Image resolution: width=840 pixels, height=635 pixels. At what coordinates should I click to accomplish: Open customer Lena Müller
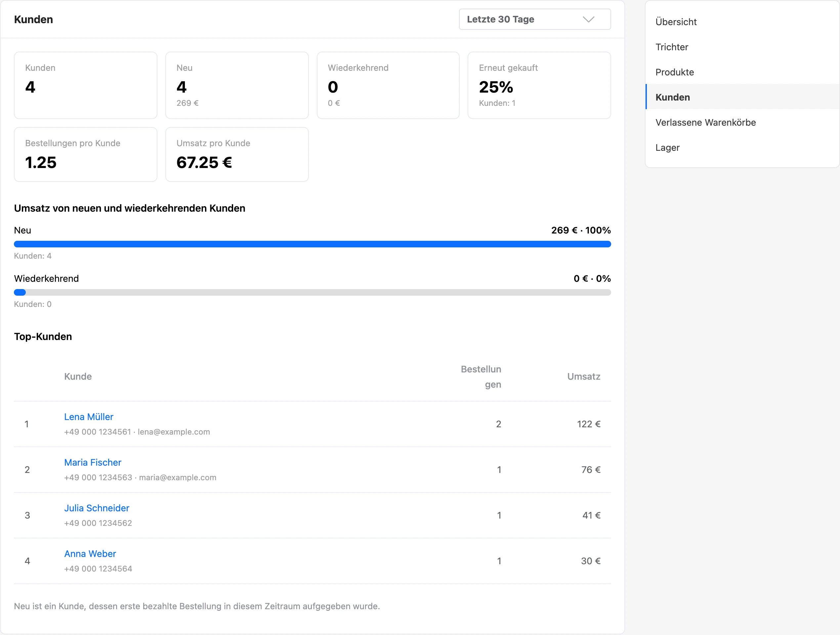(89, 417)
